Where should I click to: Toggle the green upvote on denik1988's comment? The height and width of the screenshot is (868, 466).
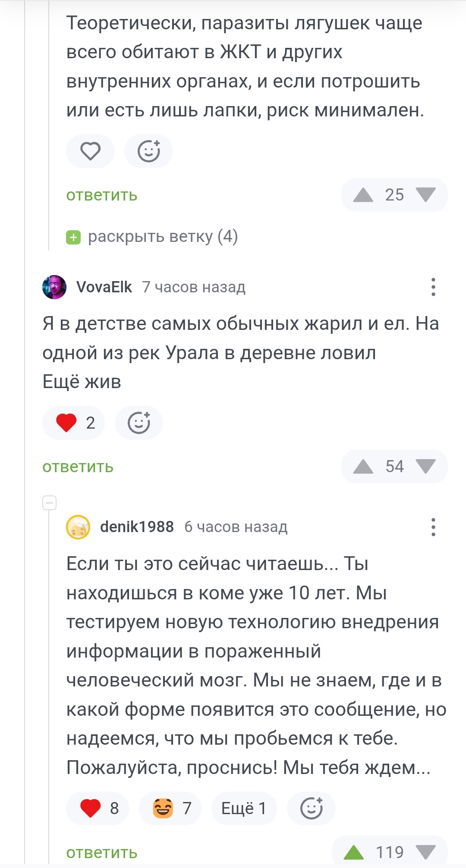pos(354,852)
